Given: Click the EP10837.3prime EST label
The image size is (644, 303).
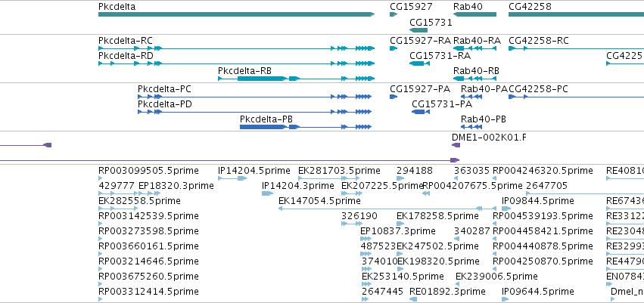Looking at the screenshot, I should click(x=398, y=230).
